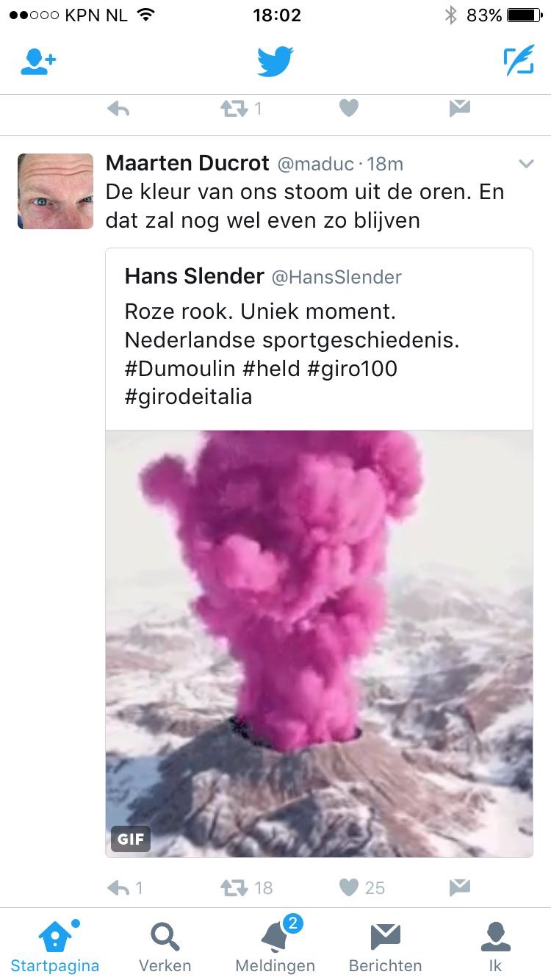Open the compose new tweet icon
551x980 pixels.
[519, 62]
